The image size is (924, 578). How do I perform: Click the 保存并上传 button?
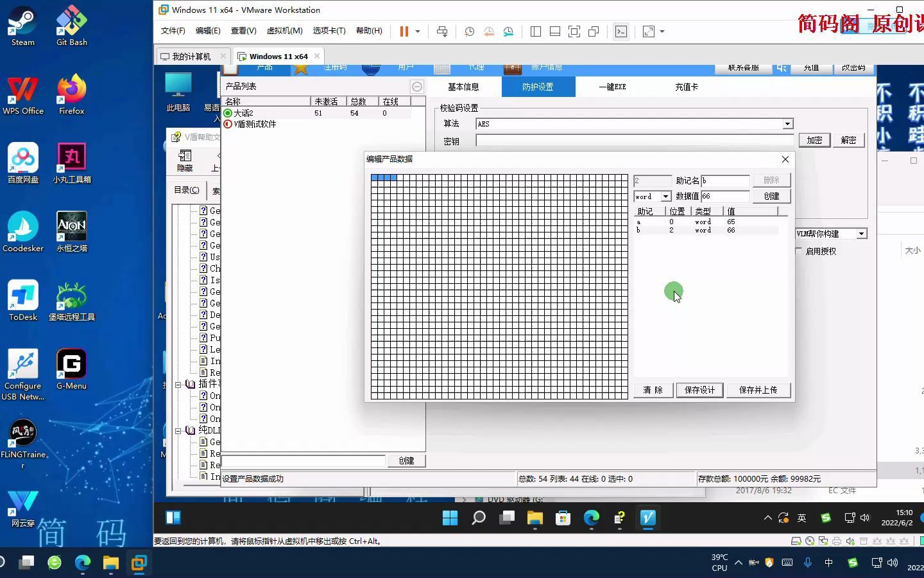point(758,390)
